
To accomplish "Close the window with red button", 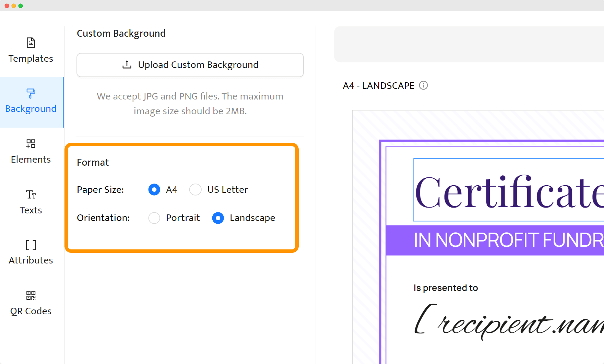I will pos(7,6).
